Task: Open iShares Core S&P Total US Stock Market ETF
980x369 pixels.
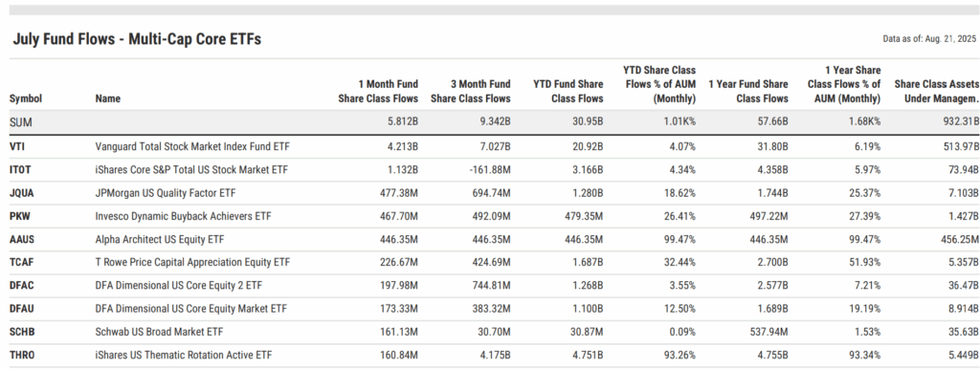Action: click(x=191, y=170)
